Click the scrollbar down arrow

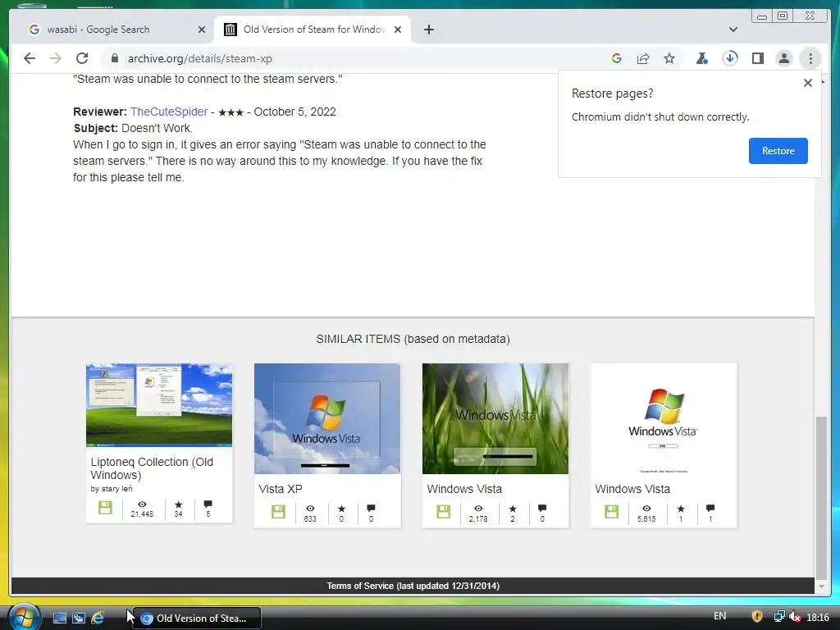pyautogui.click(x=822, y=587)
